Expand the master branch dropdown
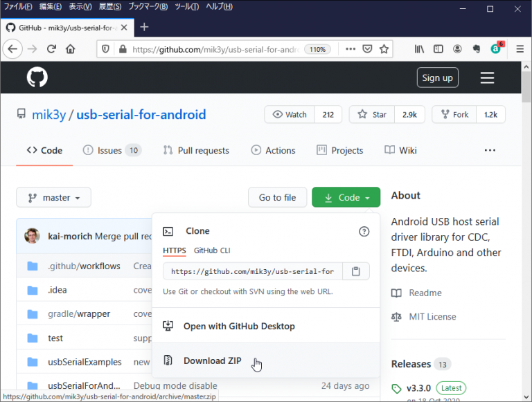Screen dimensions: 532x402 click(x=54, y=198)
